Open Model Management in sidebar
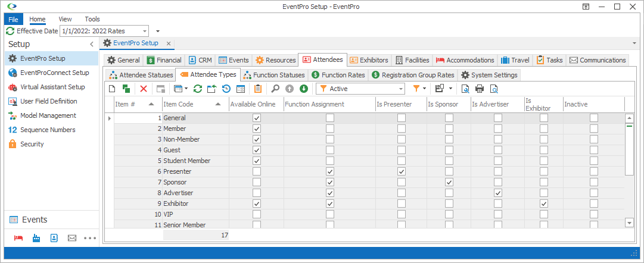This screenshot has height=263, width=644. point(51,115)
